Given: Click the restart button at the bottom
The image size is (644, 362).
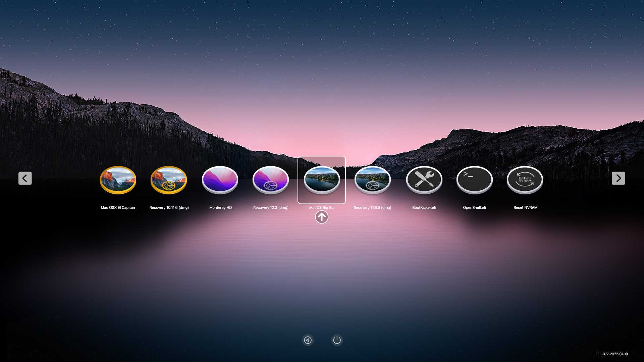Looking at the screenshot, I should (308, 340).
